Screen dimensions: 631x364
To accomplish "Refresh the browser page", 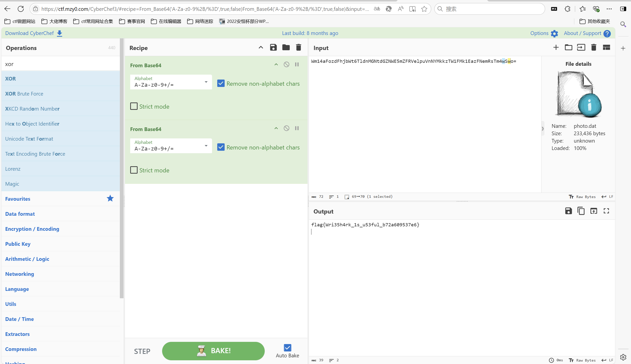I will tap(21, 9).
